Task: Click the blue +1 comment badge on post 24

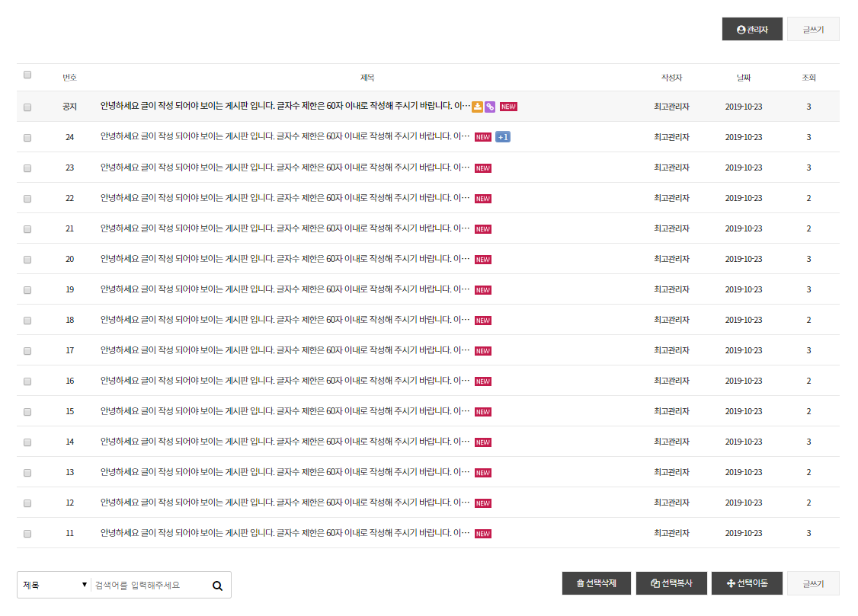Action: coord(502,137)
